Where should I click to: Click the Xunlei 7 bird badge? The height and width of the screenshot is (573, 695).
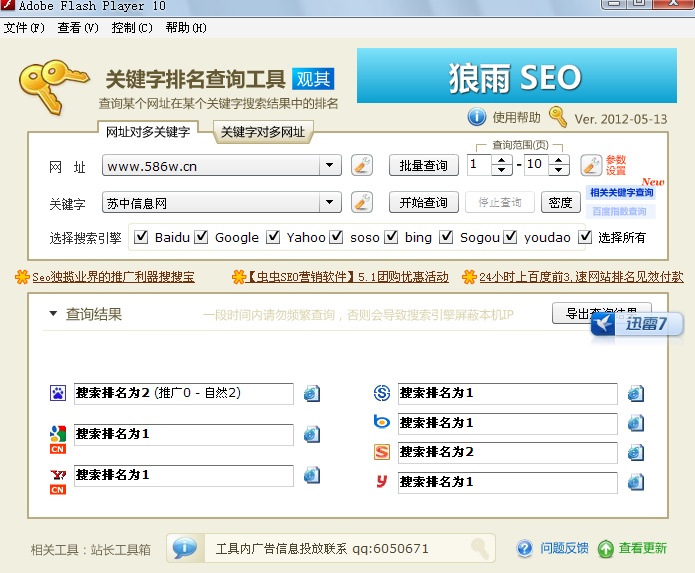click(x=637, y=324)
